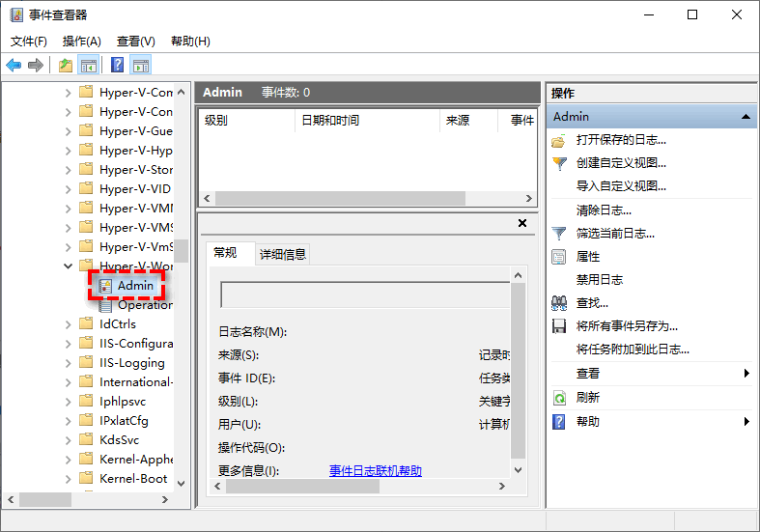Click the green 刷新 refresh icon
This screenshot has height=532, width=760.
[x=558, y=397]
